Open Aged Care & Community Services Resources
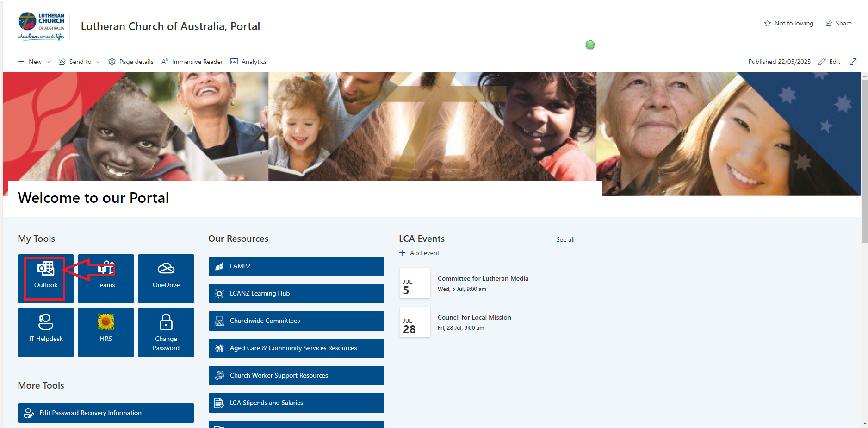The height and width of the screenshot is (428, 868). pos(297,348)
